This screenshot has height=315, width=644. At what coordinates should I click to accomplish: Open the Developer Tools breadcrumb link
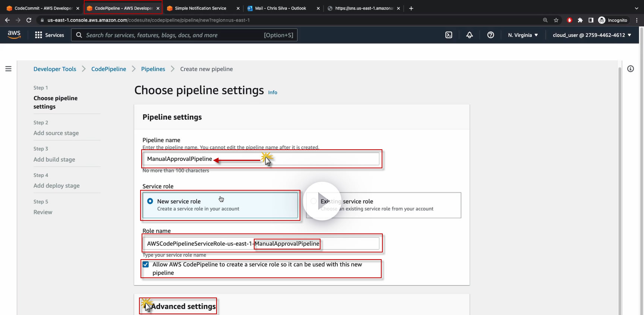click(55, 69)
